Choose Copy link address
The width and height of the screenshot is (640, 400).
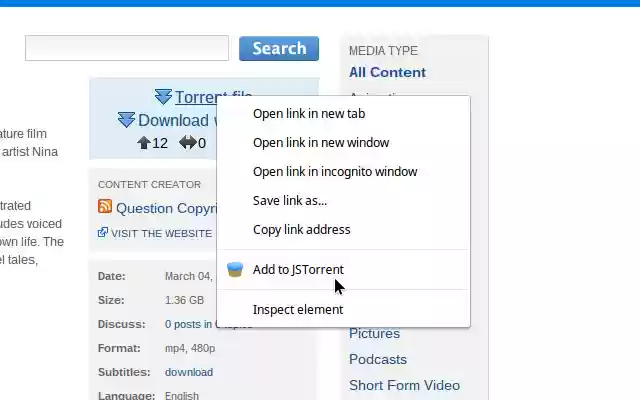(302, 229)
